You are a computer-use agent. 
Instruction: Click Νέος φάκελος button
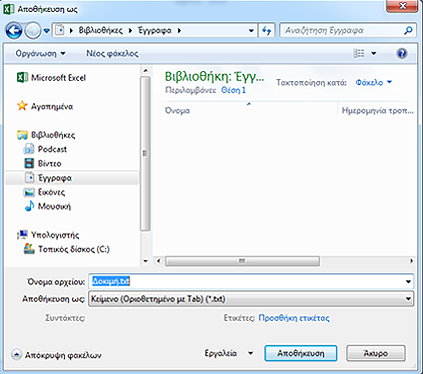tap(112, 53)
